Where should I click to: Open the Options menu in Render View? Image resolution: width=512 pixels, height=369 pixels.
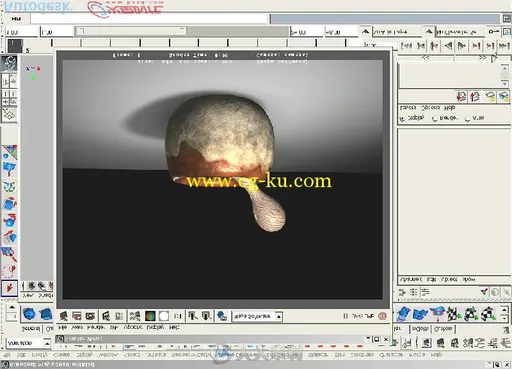point(133,328)
